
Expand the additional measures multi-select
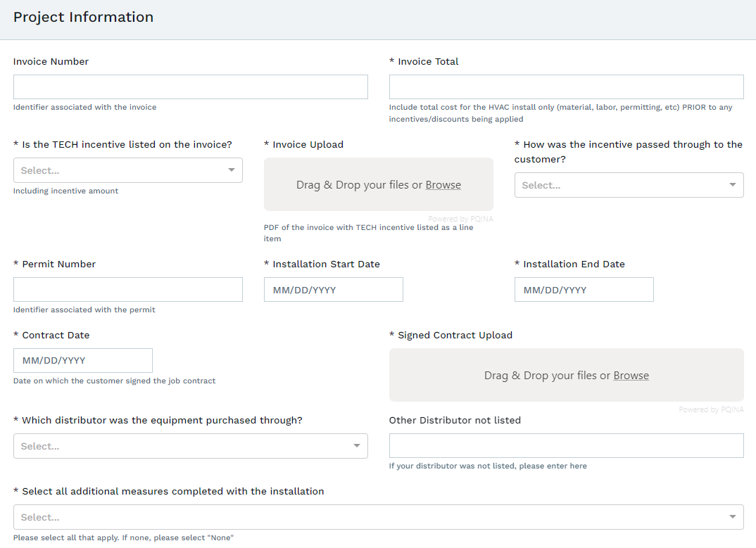[366, 517]
